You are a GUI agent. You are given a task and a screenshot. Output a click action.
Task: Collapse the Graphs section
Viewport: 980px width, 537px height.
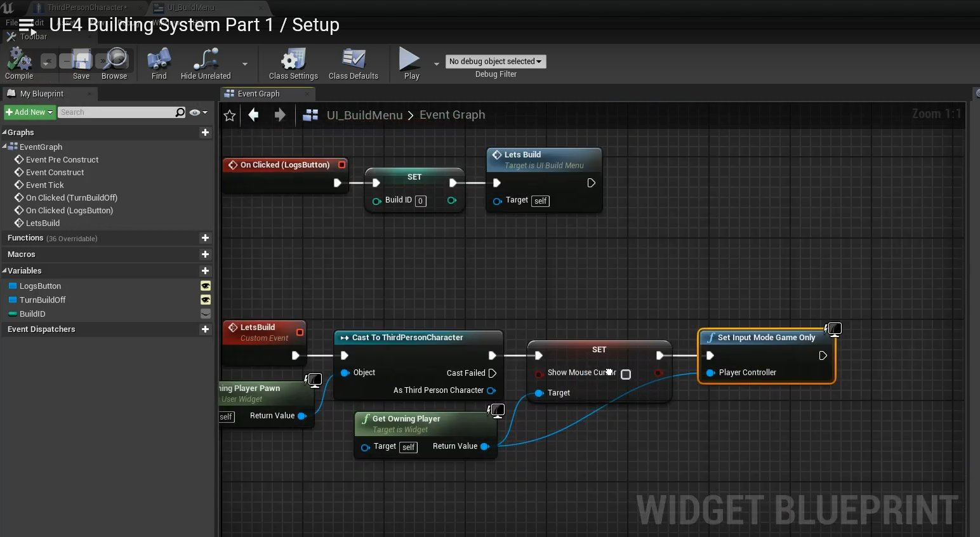[x=4, y=133]
